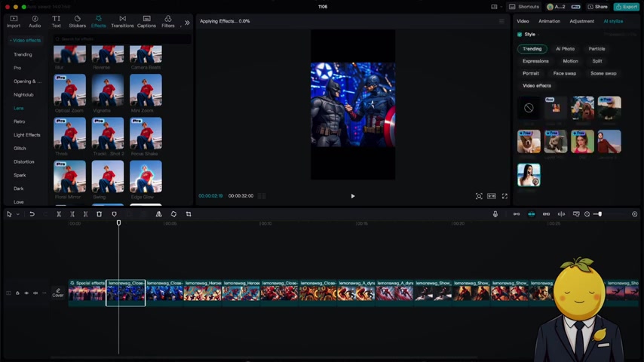The height and width of the screenshot is (362, 644).
Task: Collapse the Video effects category header
Action: tap(26, 40)
